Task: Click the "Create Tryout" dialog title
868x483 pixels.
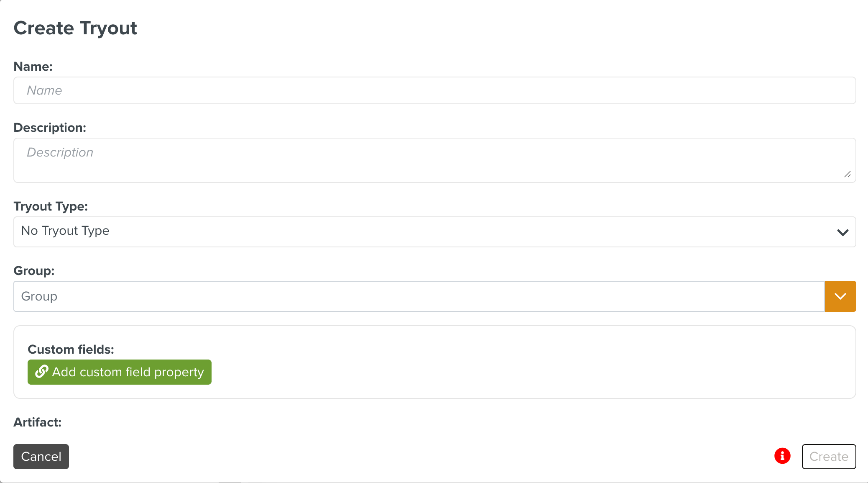Action: click(75, 28)
